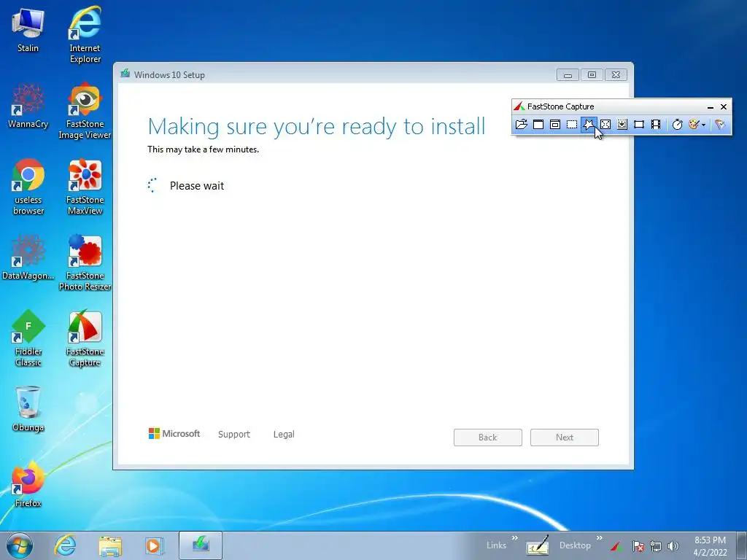Click the Microsoft logo in Setup
This screenshot has height=560, width=747.
[174, 433]
